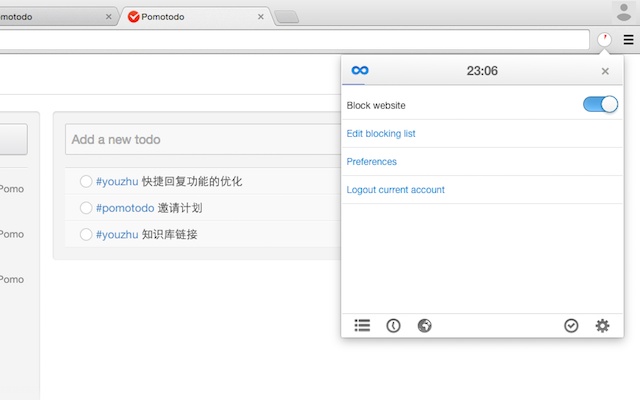
Task: Open the Edit blocking list link
Action: click(381, 133)
